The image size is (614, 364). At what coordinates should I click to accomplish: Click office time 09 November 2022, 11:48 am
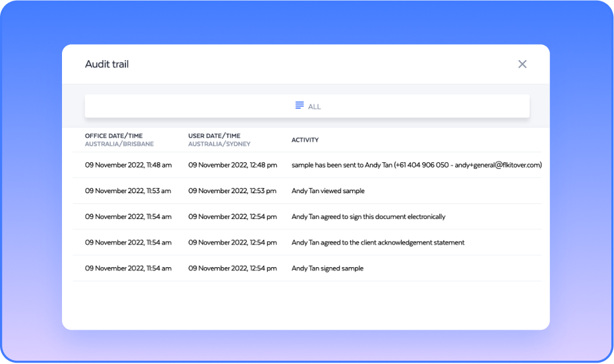(x=128, y=165)
